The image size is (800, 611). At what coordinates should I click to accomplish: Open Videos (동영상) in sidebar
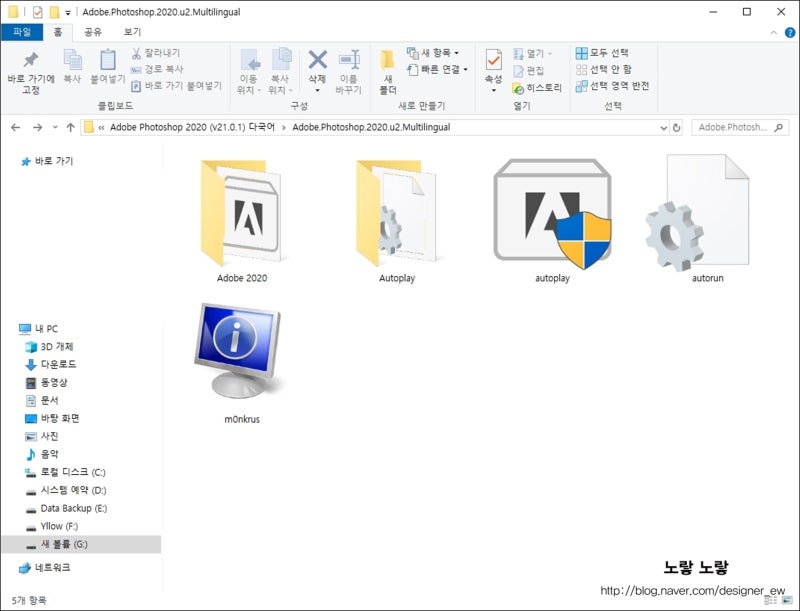coord(46,383)
